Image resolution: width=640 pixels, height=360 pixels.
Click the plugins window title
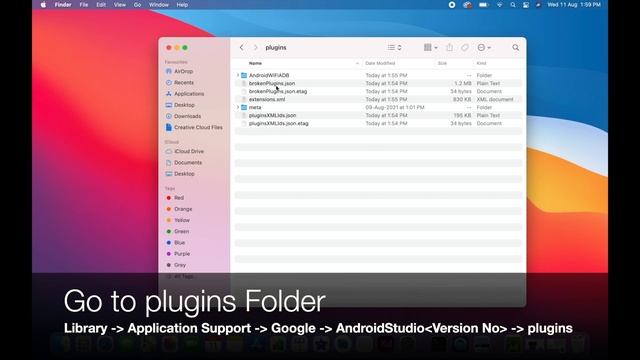pos(276,47)
